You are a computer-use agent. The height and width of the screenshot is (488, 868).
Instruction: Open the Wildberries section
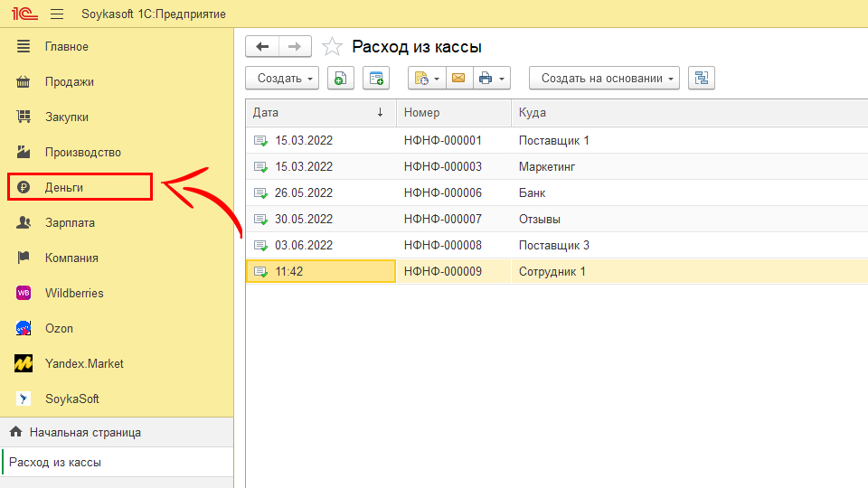[x=74, y=293]
